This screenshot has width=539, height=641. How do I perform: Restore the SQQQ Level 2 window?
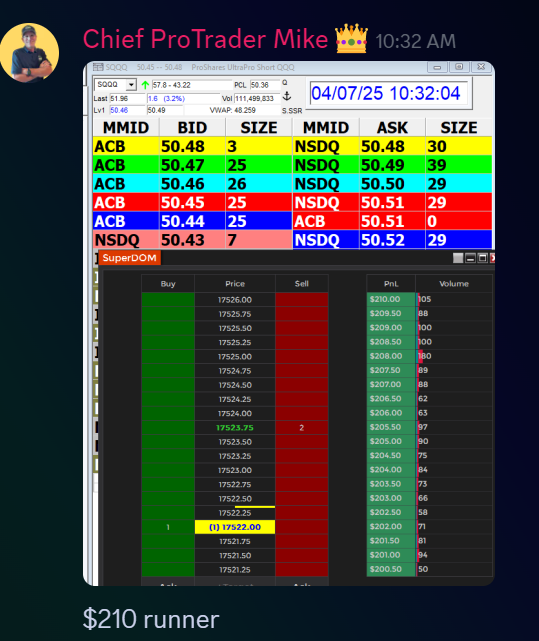point(459,67)
